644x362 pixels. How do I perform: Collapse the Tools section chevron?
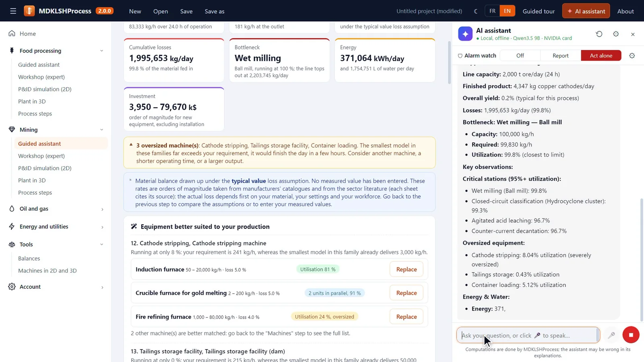102,244
